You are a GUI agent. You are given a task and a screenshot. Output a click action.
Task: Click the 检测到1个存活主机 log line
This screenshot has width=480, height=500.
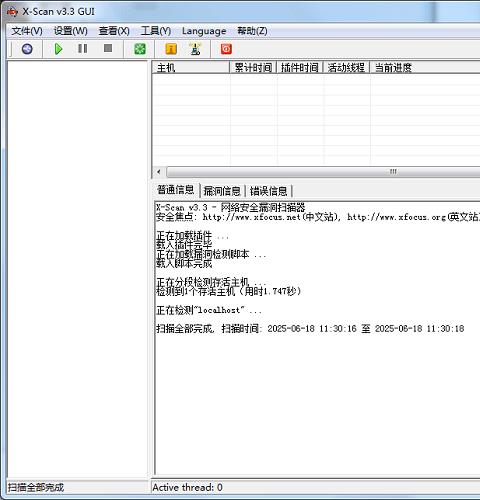click(229, 292)
